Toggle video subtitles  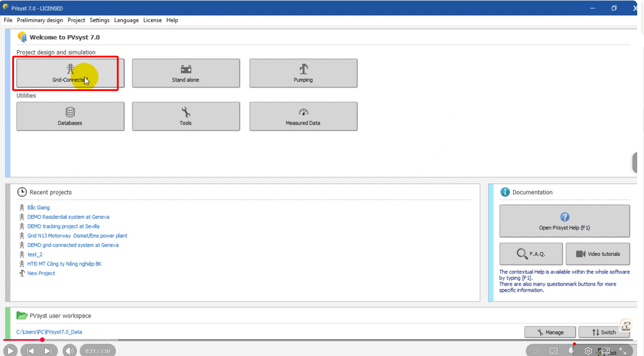(x=553, y=351)
